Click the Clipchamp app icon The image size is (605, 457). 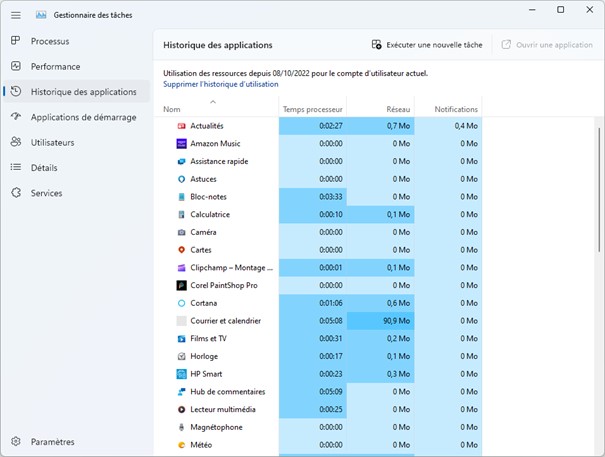pos(181,268)
